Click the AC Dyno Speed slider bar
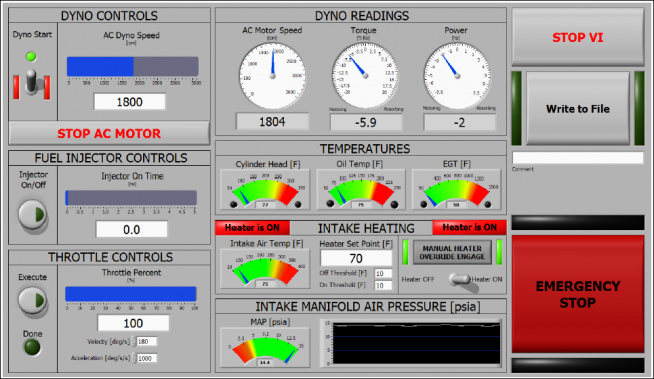This screenshot has height=379, width=654. [x=133, y=66]
